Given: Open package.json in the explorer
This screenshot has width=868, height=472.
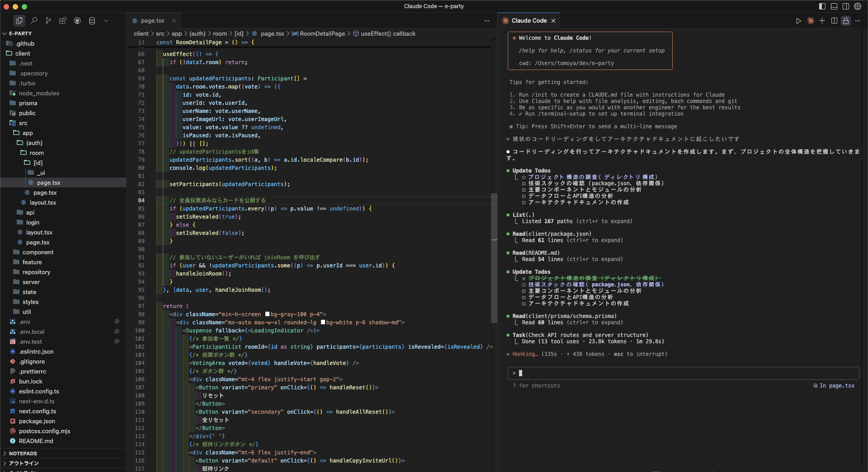Looking at the screenshot, I should click(37, 421).
